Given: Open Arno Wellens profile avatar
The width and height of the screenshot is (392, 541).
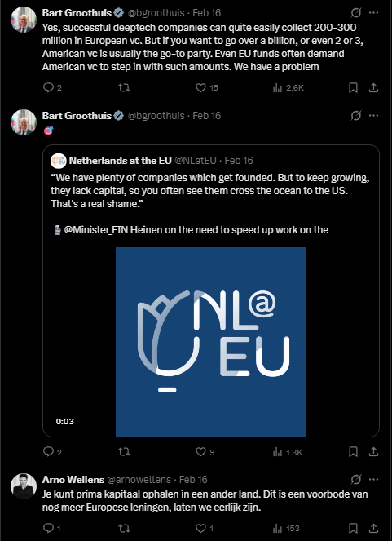Looking at the screenshot, I should (24, 486).
